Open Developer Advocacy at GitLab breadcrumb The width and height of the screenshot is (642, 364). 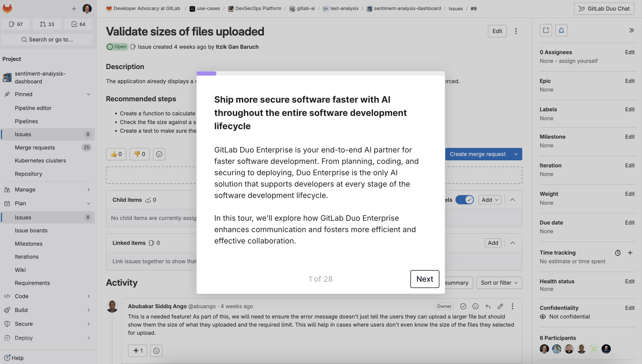tap(143, 9)
